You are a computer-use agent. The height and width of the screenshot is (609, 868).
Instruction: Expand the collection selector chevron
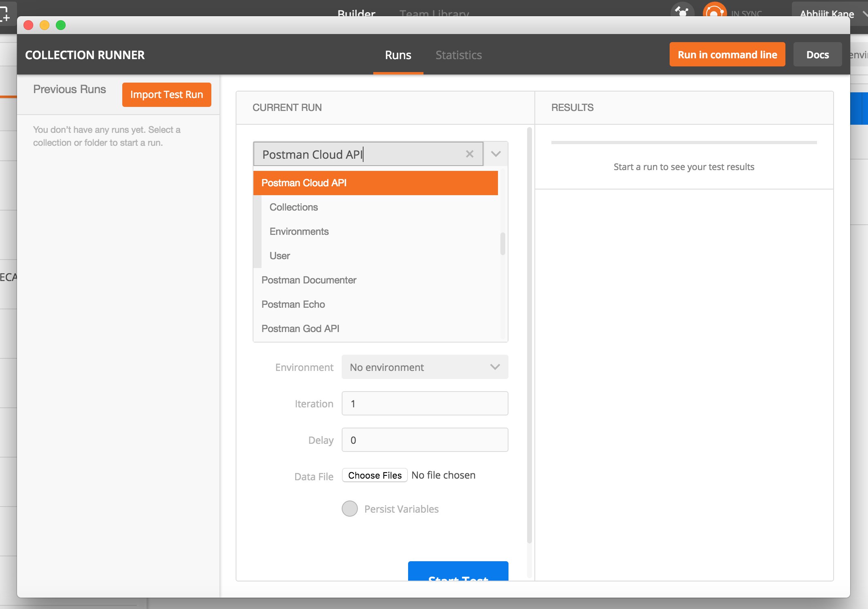click(x=496, y=154)
